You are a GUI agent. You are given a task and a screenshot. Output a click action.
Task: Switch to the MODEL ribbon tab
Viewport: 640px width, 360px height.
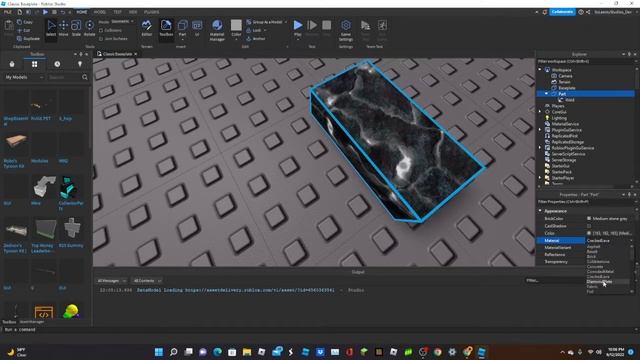[x=100, y=12]
